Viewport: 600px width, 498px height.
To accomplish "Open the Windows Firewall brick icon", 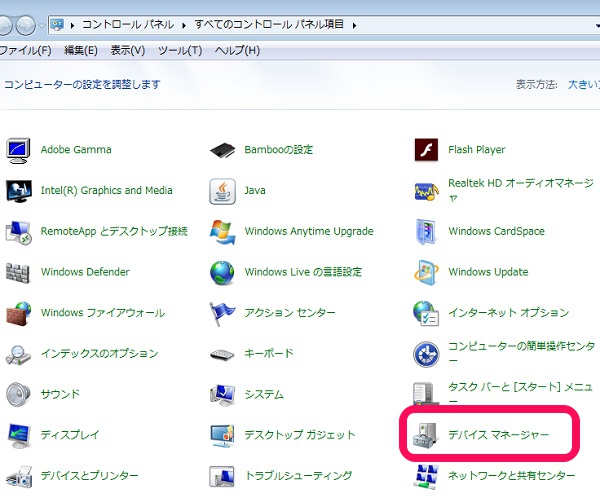I will (18, 313).
